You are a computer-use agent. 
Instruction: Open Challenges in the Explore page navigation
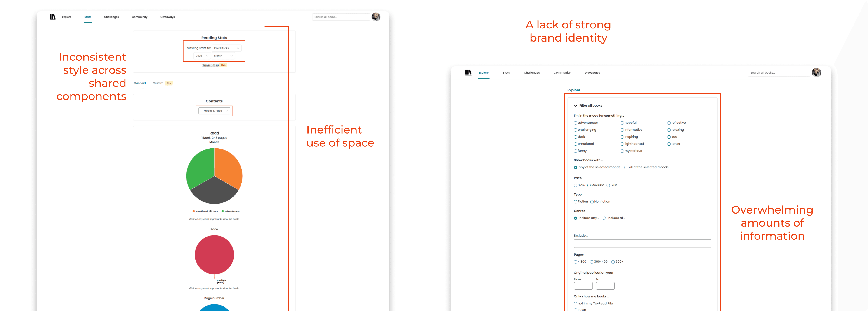[x=531, y=73]
